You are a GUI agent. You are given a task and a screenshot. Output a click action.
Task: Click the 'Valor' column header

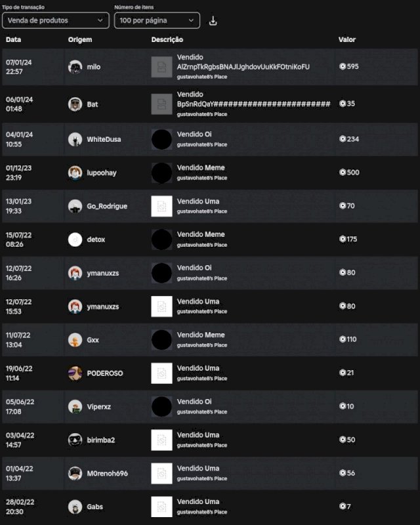(x=347, y=40)
